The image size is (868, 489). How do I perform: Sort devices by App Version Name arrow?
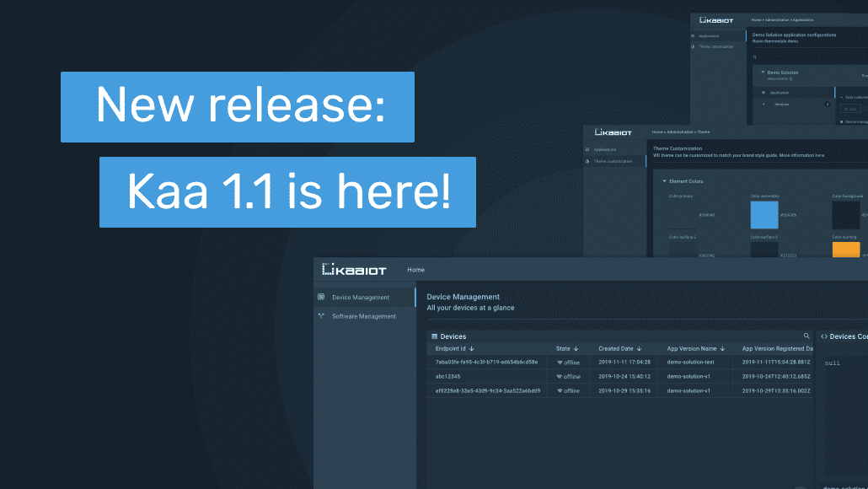[722, 349]
